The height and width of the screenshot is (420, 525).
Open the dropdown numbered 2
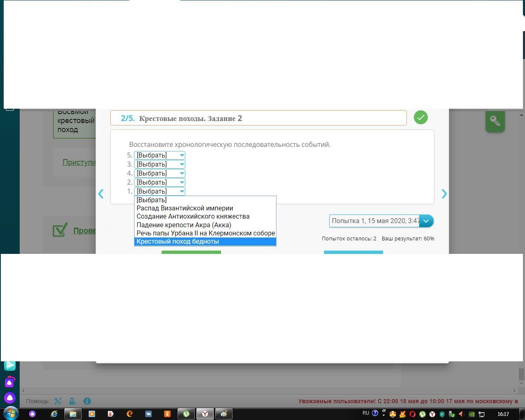pyautogui.click(x=160, y=182)
